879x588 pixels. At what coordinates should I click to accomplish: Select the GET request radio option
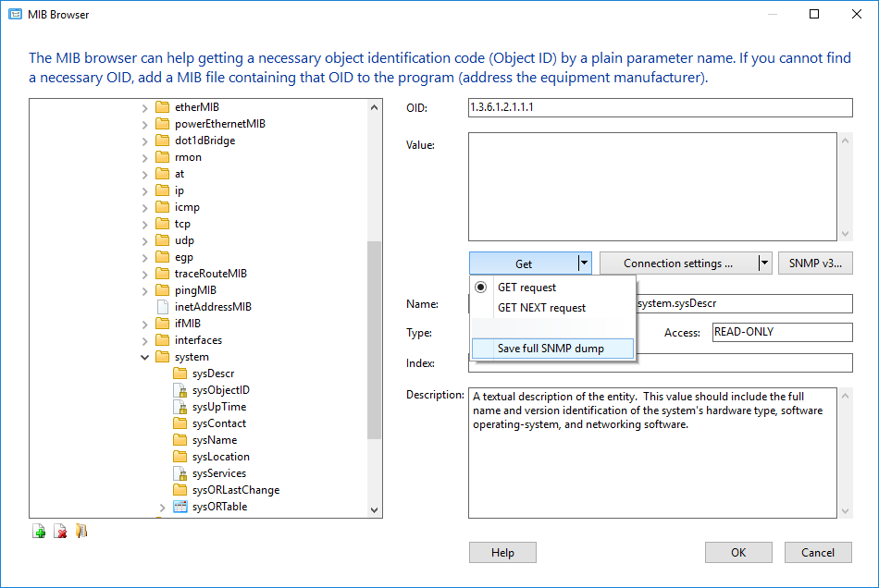pyautogui.click(x=481, y=288)
